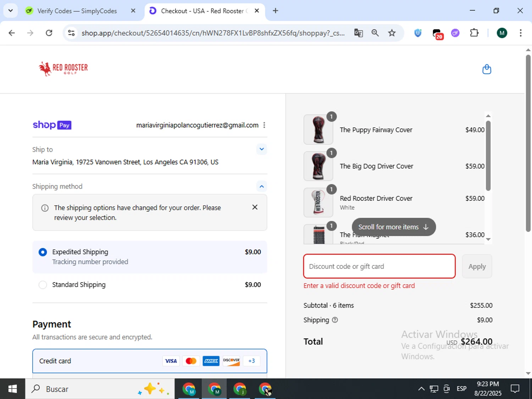Show the +3 additional card types
Image resolution: width=532 pixels, height=399 pixels.
[x=251, y=361]
